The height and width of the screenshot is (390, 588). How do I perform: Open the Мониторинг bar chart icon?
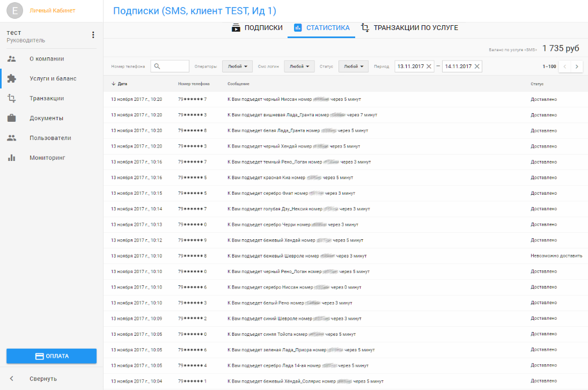tap(12, 158)
